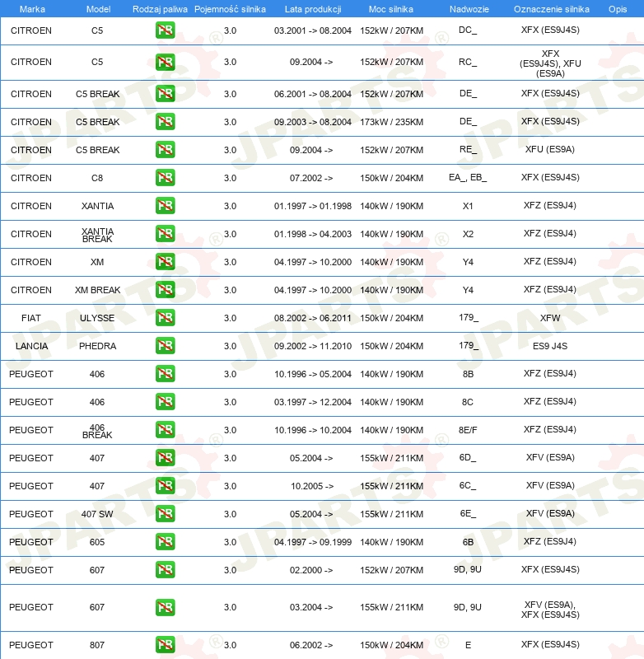Click the 'Pojemność silnika' column header
Screen dimensions: 644x659
230,9
